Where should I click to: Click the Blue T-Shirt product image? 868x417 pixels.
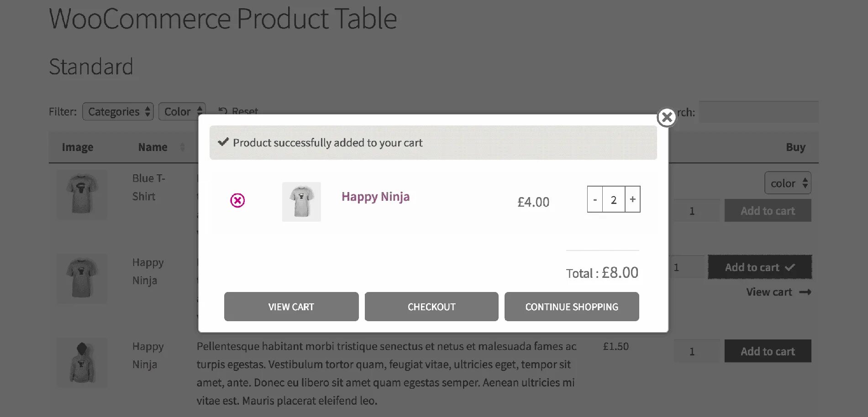[x=82, y=194]
